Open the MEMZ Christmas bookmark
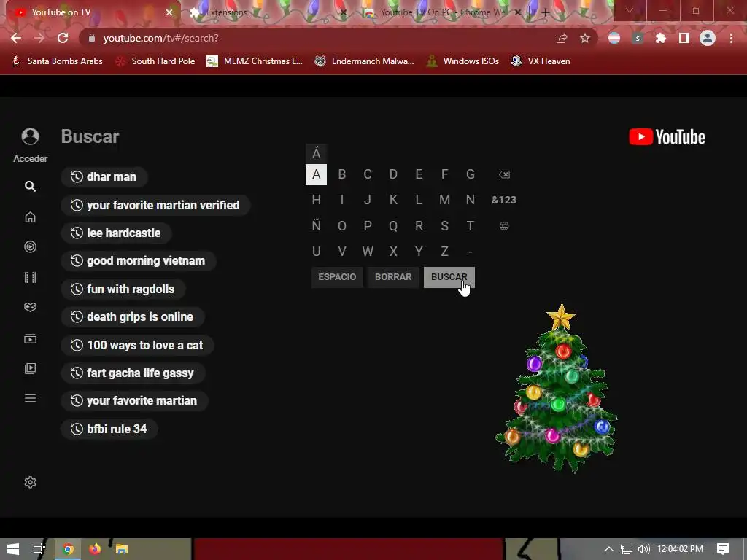747x560 pixels. pyautogui.click(x=255, y=61)
